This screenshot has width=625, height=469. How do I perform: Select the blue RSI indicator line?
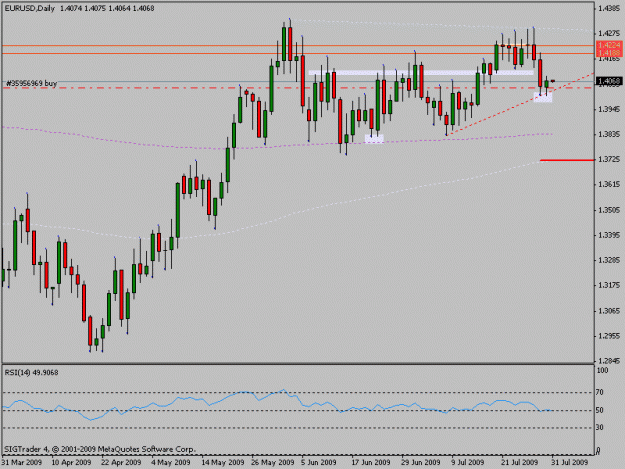tap(277, 404)
